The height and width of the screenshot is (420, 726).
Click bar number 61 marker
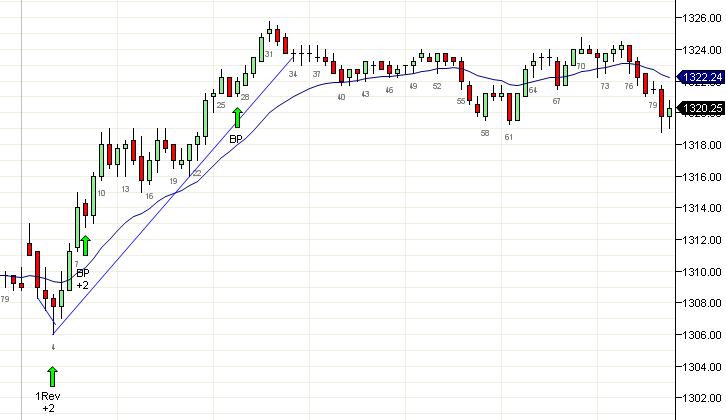tap(509, 137)
